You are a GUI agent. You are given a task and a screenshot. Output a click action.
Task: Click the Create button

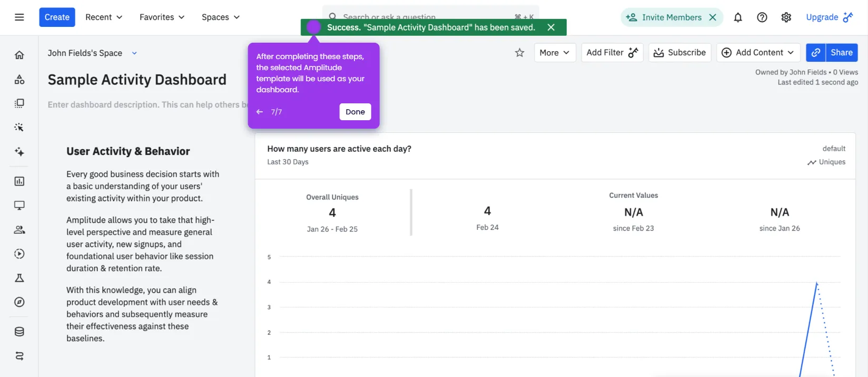tap(57, 17)
